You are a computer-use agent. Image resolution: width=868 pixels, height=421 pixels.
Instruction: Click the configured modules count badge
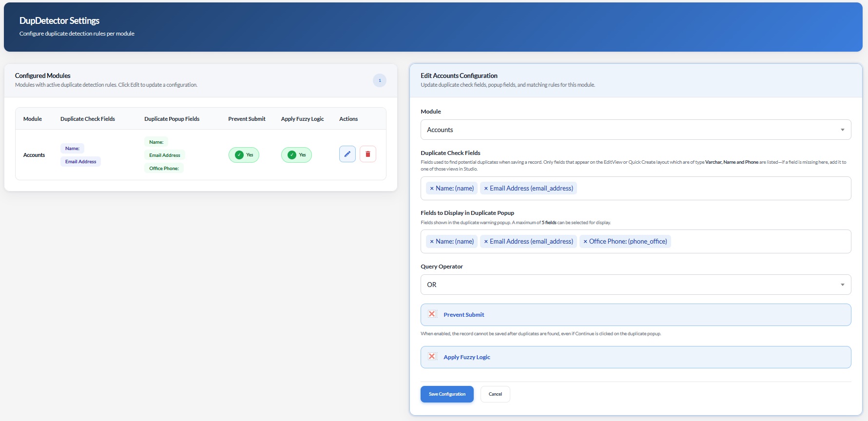pyautogui.click(x=380, y=80)
